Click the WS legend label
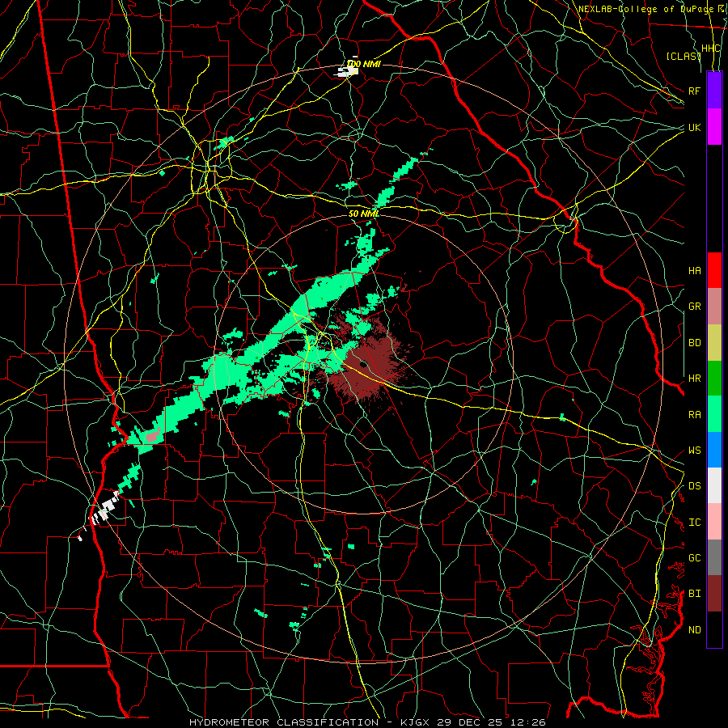This screenshot has width=728, height=728. click(694, 451)
